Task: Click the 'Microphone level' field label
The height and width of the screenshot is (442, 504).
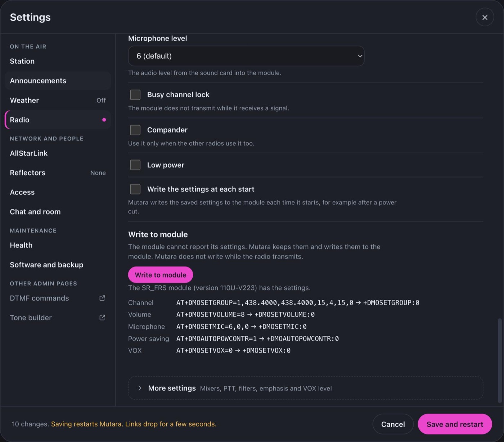Action: point(158,38)
